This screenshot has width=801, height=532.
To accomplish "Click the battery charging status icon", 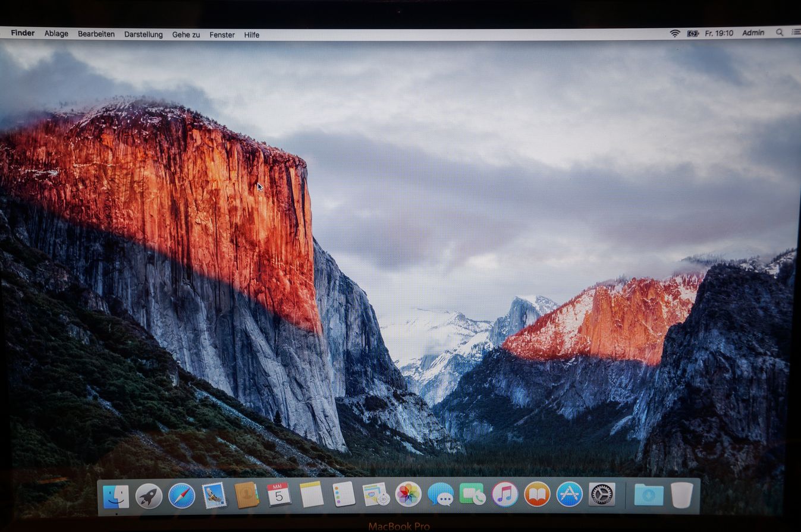I will (x=693, y=33).
